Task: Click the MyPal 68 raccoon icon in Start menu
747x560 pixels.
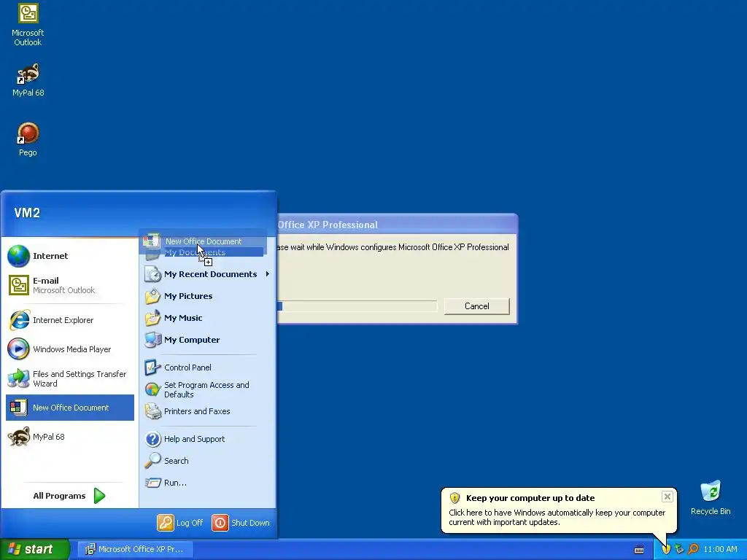Action: pyautogui.click(x=18, y=437)
